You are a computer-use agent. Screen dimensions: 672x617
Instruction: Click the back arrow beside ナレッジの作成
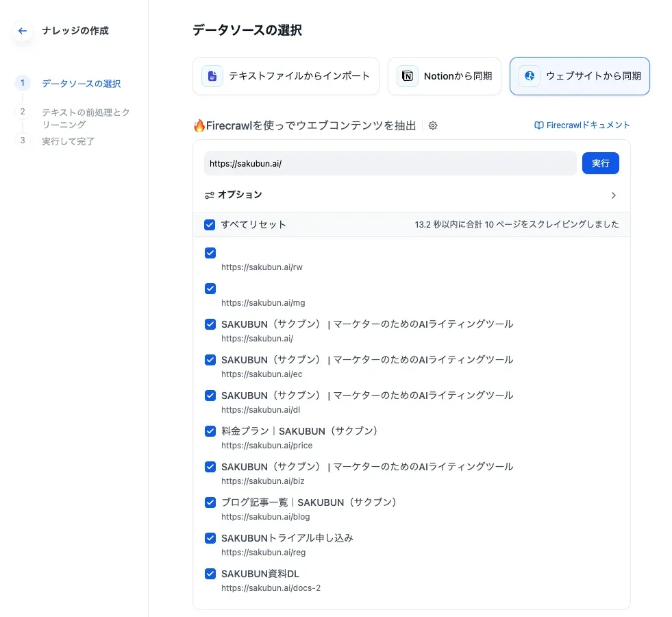(x=23, y=31)
